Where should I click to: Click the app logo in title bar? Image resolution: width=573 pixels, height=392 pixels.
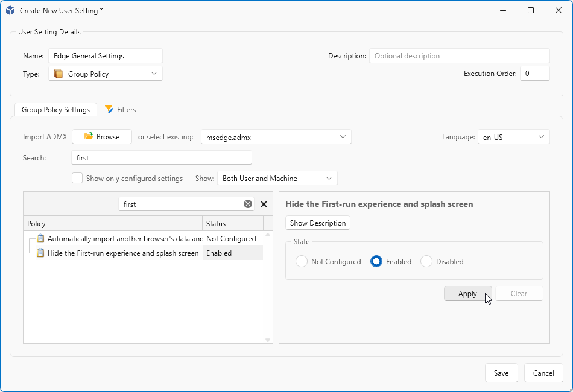pyautogui.click(x=10, y=10)
